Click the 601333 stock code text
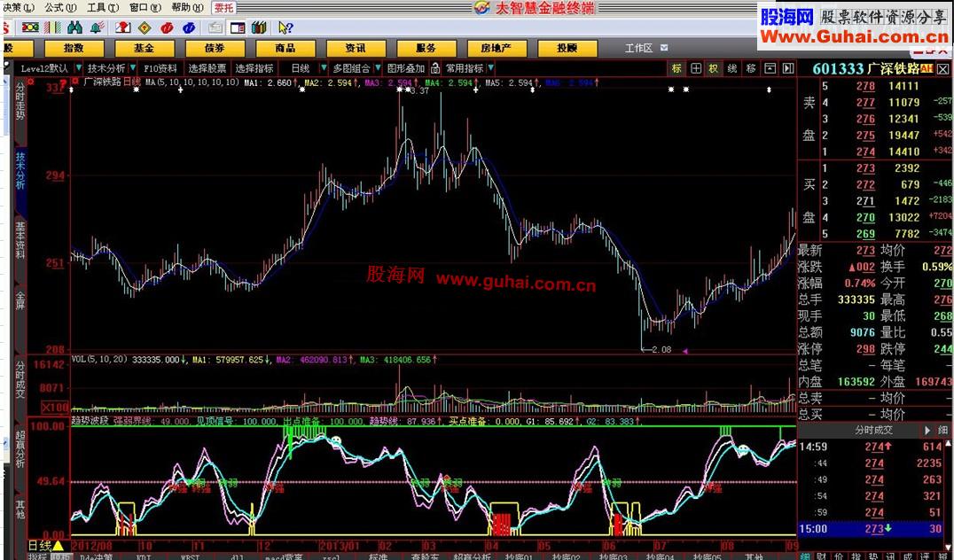Screen dimensions: 954x560 838,69
